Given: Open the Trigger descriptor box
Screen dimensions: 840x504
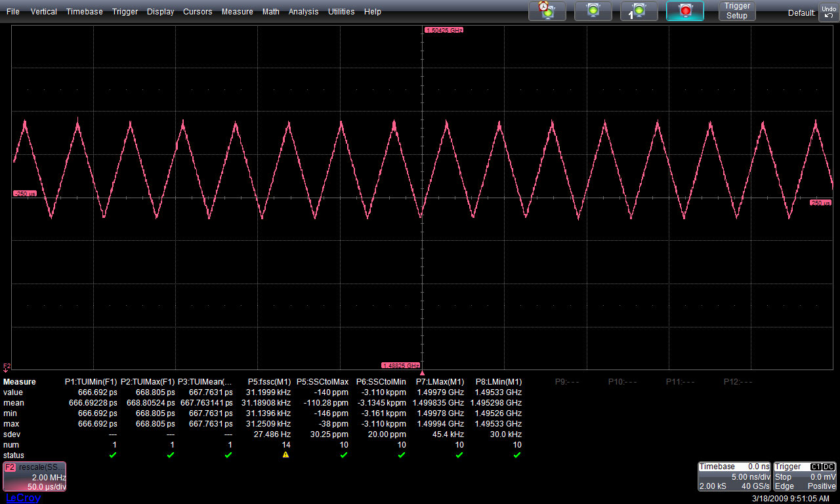Looking at the screenshot, I should pyautogui.click(x=805, y=476).
